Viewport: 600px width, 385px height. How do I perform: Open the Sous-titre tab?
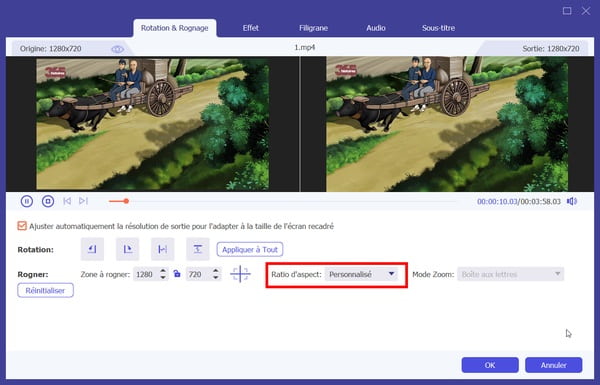coord(439,28)
